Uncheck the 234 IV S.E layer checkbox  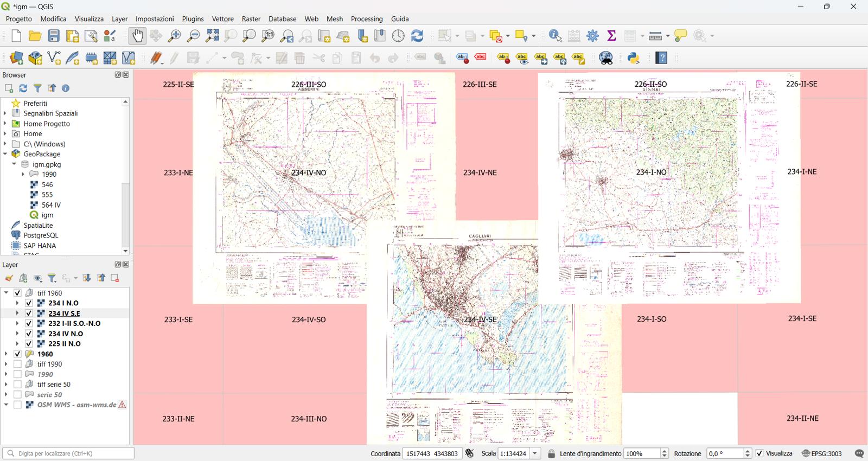coord(29,313)
